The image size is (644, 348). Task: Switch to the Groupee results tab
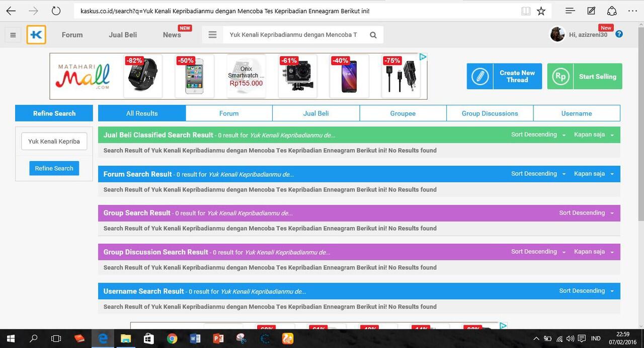tap(403, 113)
